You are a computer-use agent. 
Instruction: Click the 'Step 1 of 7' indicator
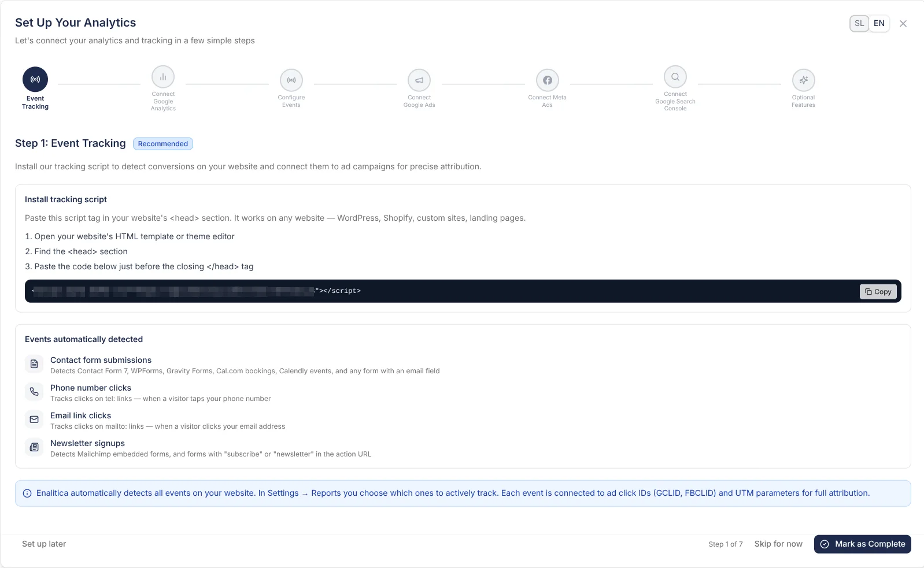[726, 544]
